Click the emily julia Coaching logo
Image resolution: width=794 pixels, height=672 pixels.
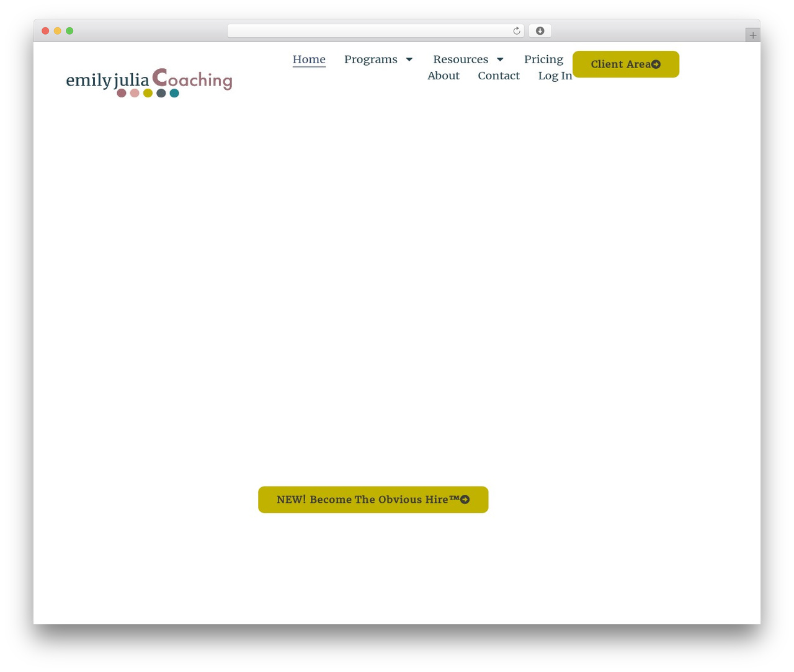pos(149,82)
